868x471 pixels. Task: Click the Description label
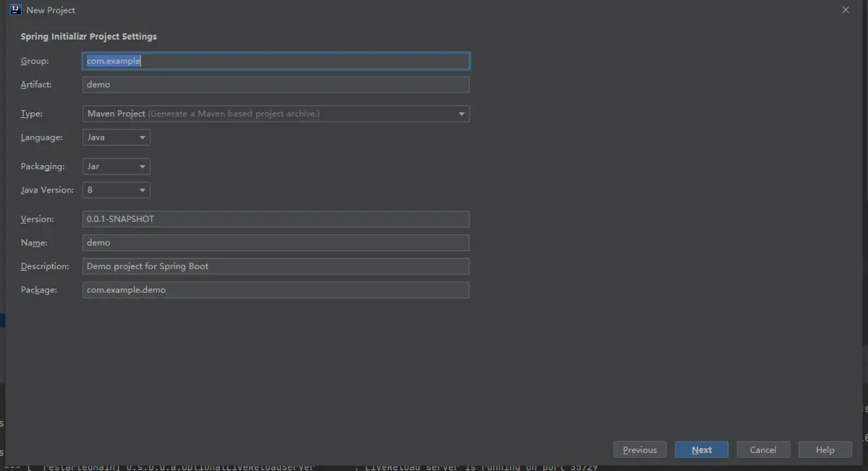(x=45, y=266)
